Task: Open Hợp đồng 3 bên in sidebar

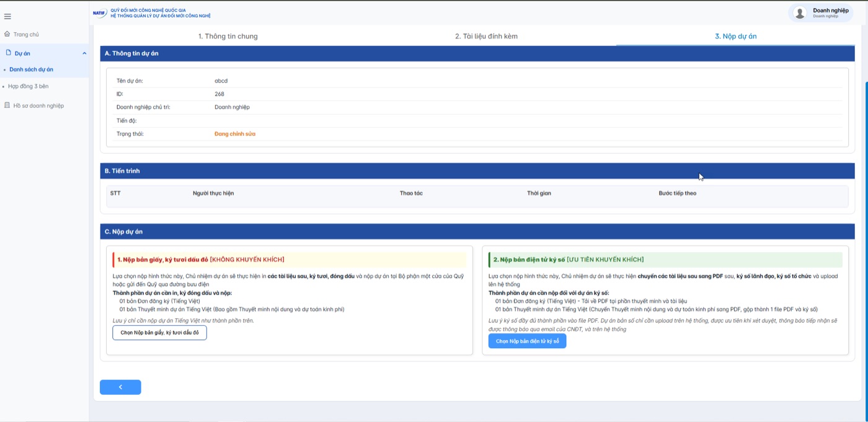Action: (29, 86)
